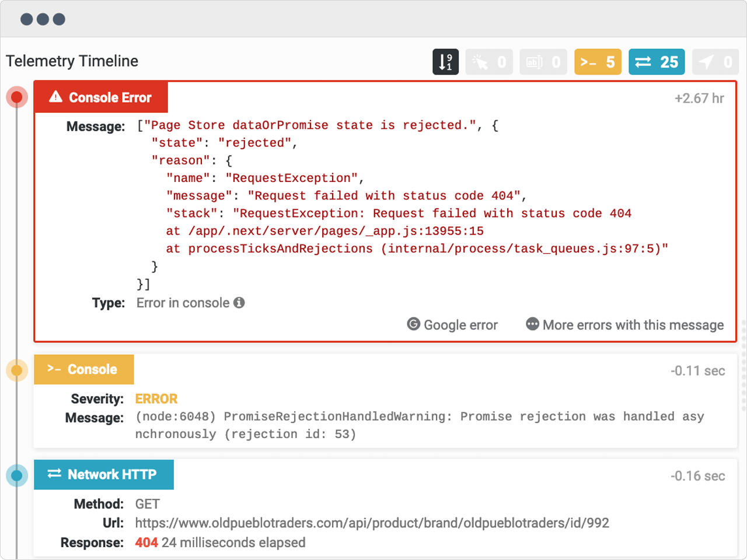Click the +2.67 hr timestamp

point(699,98)
